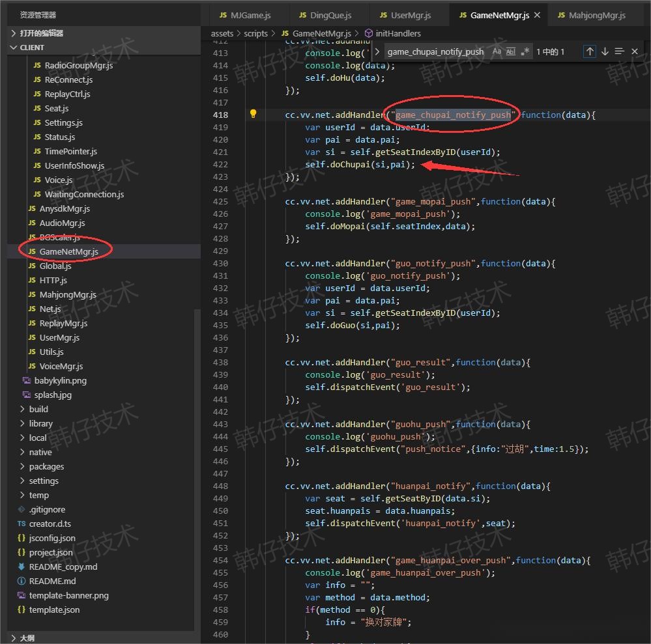Expand the build folder
The width and height of the screenshot is (651, 644).
coord(38,409)
